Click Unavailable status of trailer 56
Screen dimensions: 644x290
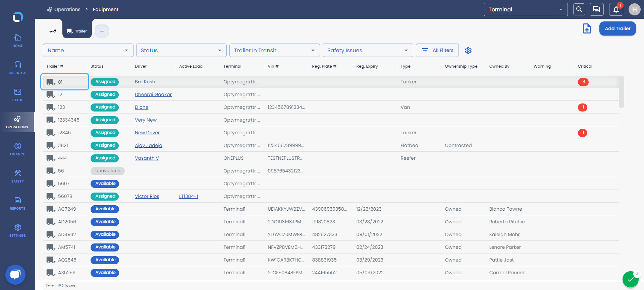click(x=108, y=171)
